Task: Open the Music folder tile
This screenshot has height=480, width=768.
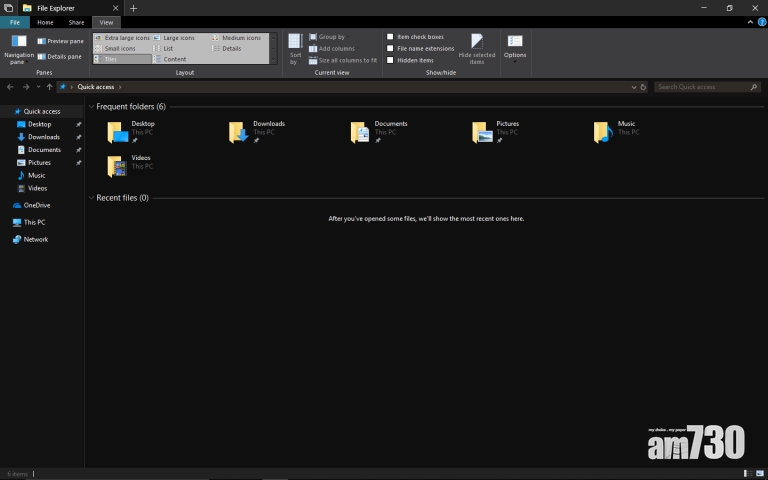Action: click(603, 132)
